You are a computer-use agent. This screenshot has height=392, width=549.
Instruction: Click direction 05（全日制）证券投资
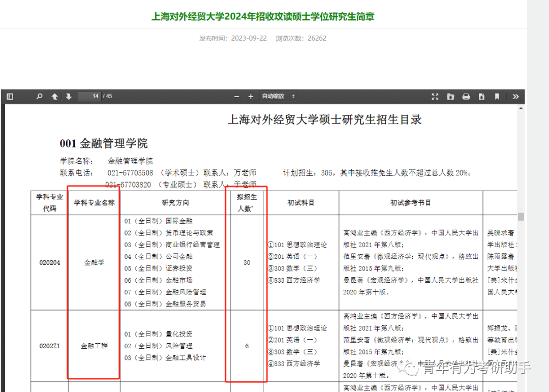(158, 268)
